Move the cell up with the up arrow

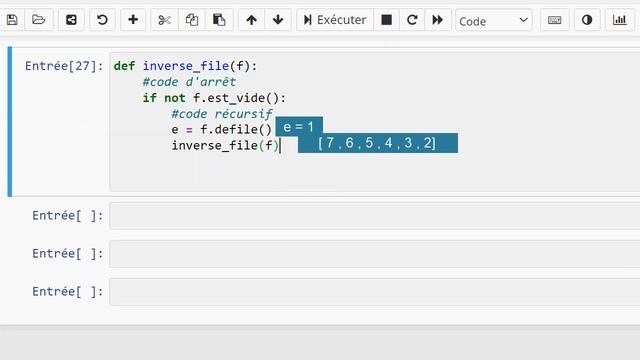tap(251, 20)
